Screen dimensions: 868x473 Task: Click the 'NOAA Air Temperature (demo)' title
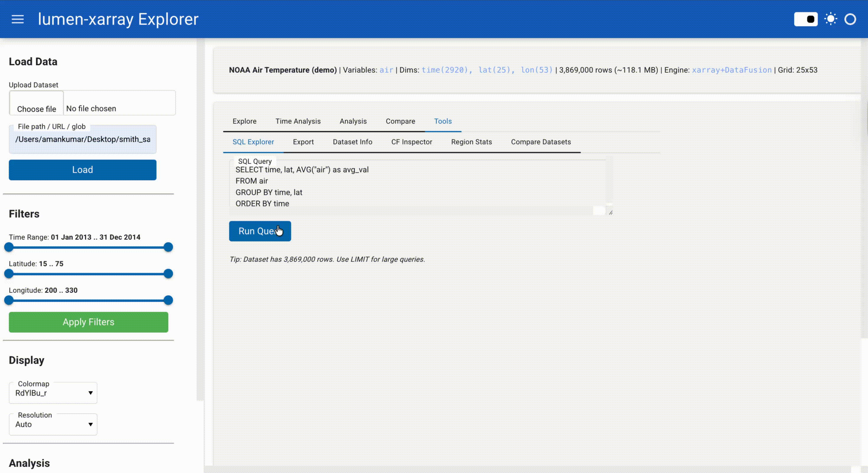click(283, 70)
